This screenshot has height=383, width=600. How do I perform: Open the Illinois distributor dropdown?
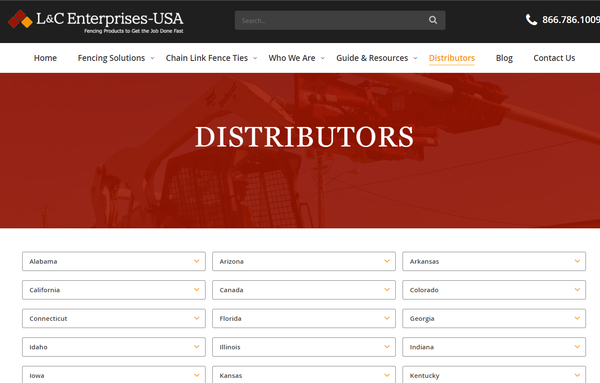click(304, 347)
